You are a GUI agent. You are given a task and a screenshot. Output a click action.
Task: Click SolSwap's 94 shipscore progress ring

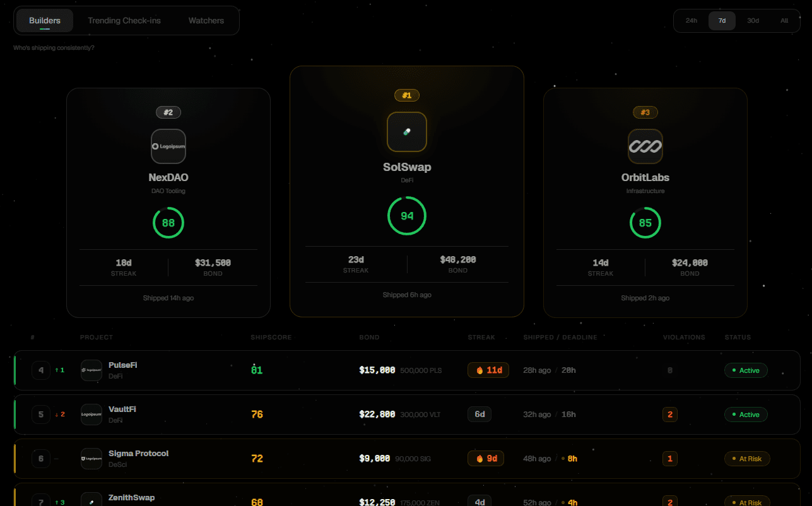click(407, 215)
